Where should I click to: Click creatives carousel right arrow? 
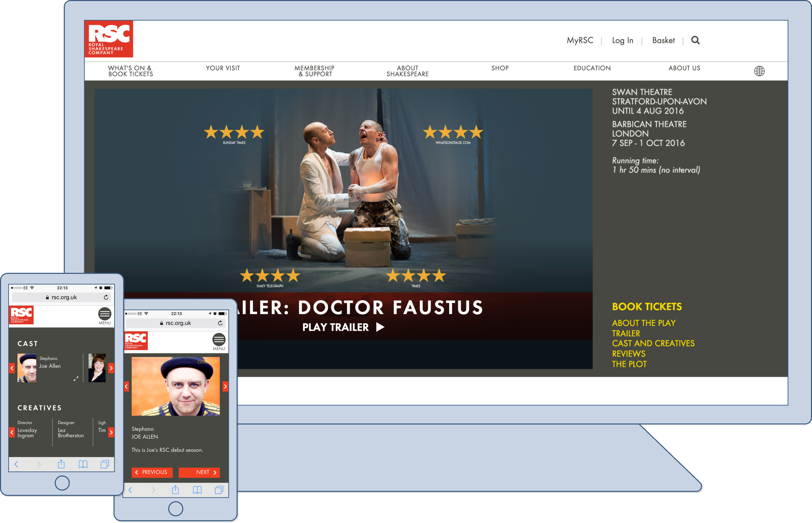coord(111,432)
